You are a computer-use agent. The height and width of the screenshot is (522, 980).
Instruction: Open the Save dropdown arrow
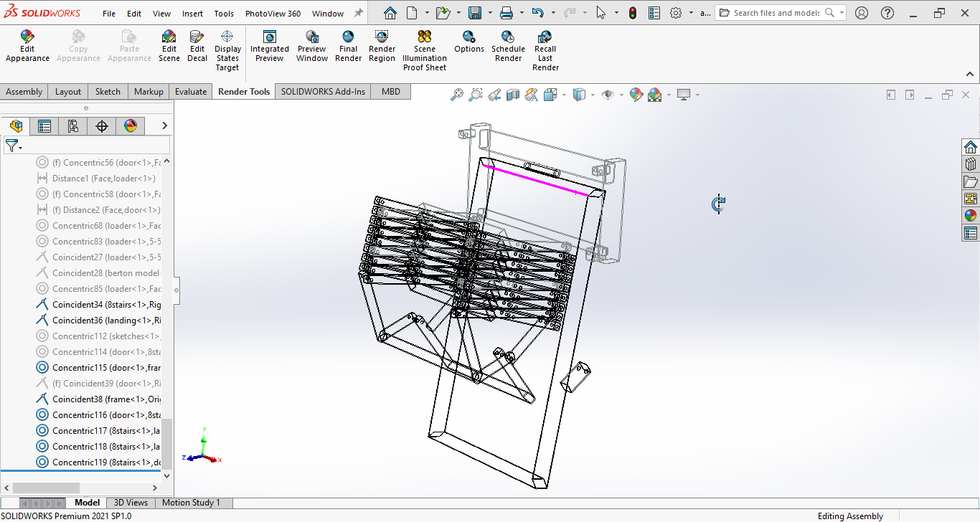click(489, 13)
